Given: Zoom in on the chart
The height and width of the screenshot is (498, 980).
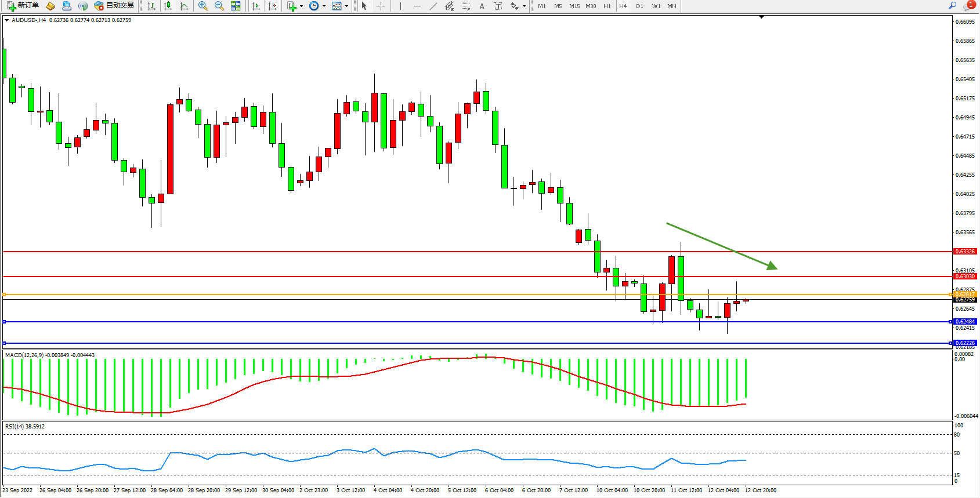Looking at the screenshot, I should click(x=202, y=6).
